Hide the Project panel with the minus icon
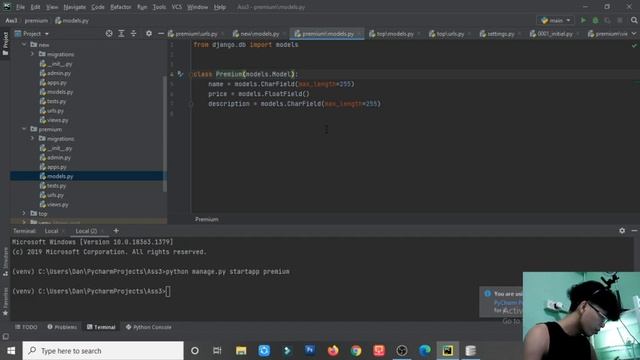 [x=161, y=33]
